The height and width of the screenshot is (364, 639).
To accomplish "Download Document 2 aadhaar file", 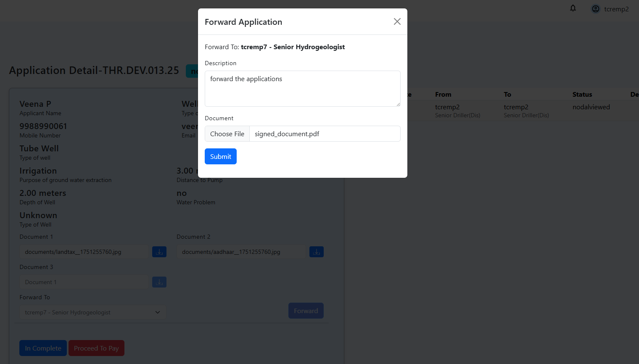I will coord(317,252).
